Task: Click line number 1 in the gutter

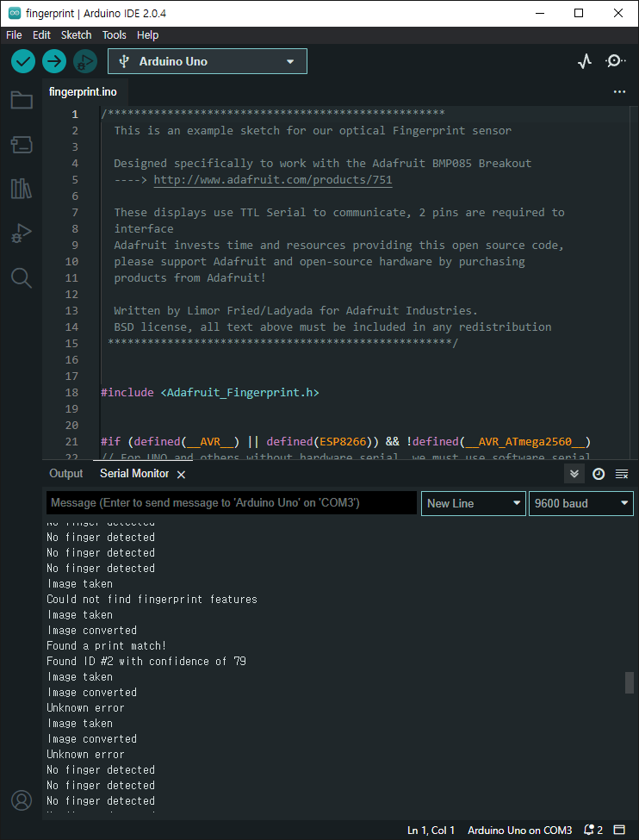Action: pyautogui.click(x=74, y=114)
